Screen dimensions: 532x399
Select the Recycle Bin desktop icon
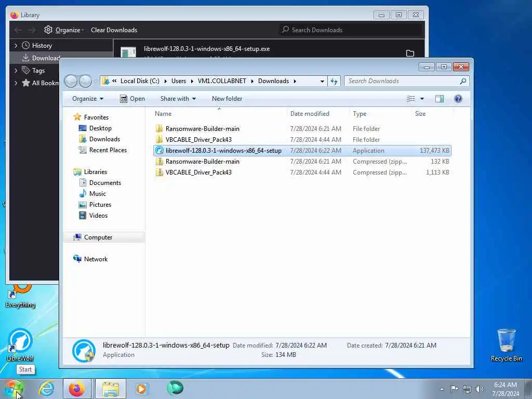(x=506, y=344)
